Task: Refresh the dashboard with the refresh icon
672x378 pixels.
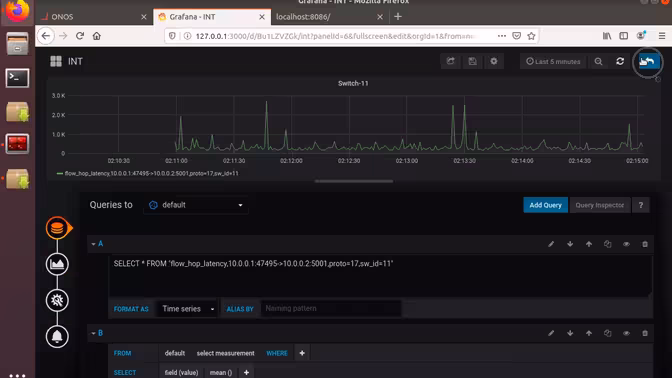Action: coord(620,62)
